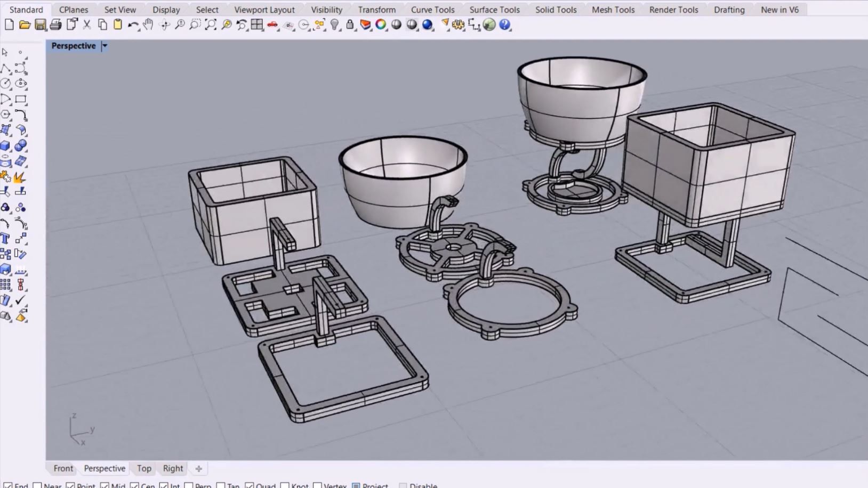Toggle the Perp osnap checkbox
Screen dimensions: 868x488
(189, 485)
